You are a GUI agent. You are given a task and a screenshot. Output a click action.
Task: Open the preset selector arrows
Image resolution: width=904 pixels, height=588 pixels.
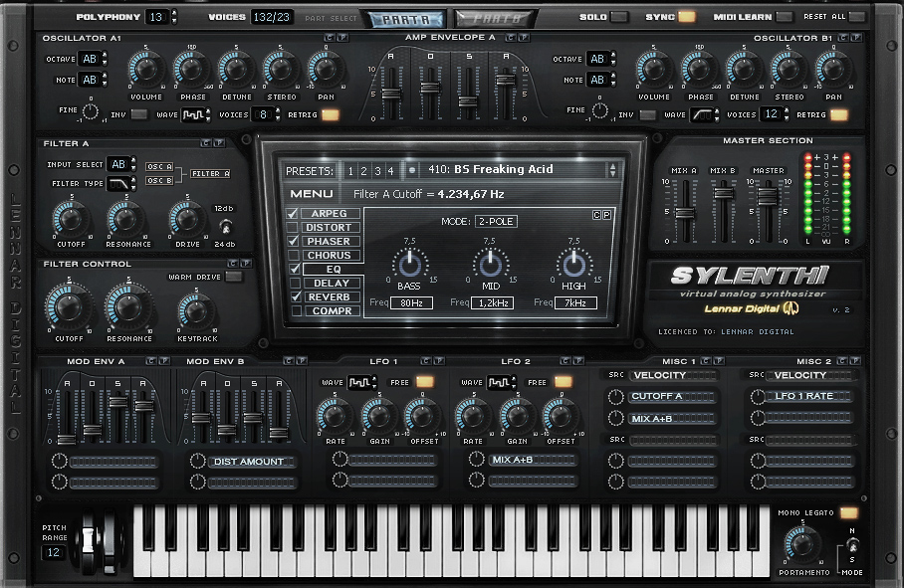(612, 170)
